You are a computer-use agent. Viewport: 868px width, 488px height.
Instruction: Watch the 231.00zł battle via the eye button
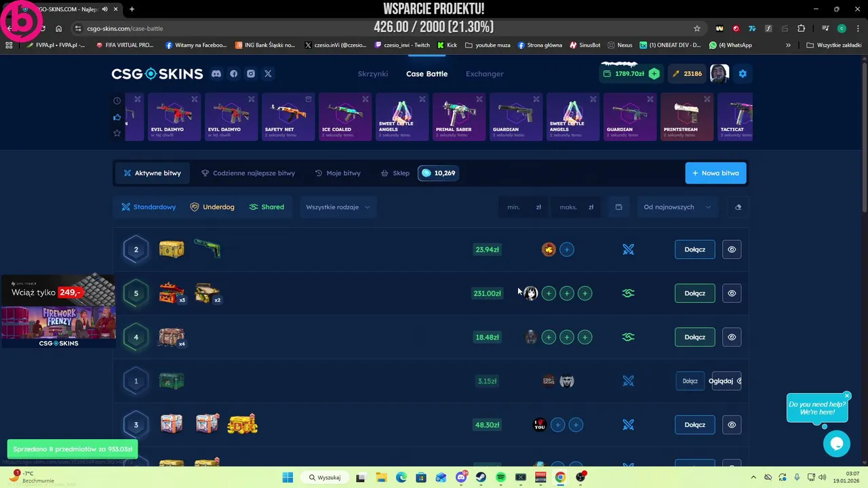point(732,293)
